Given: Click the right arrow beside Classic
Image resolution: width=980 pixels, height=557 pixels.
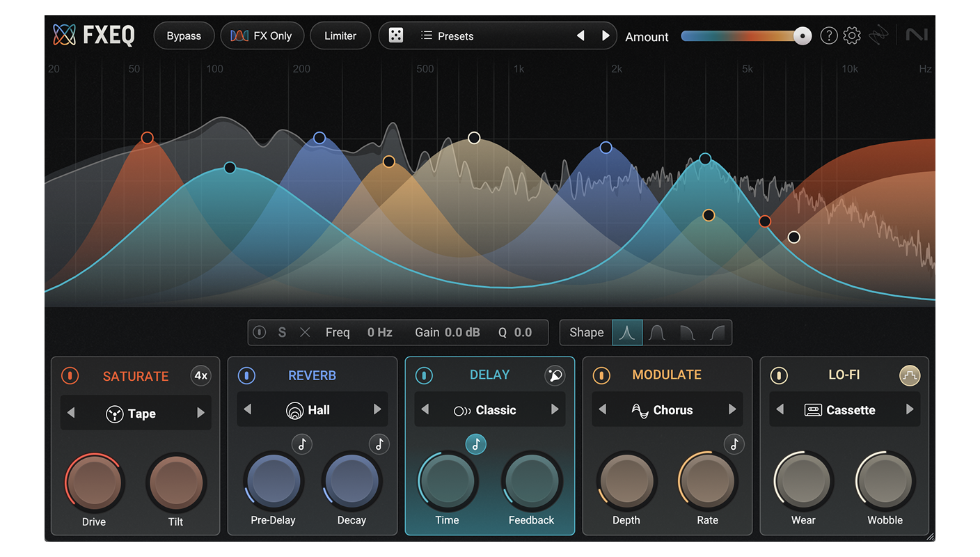Looking at the screenshot, I should pos(555,409).
